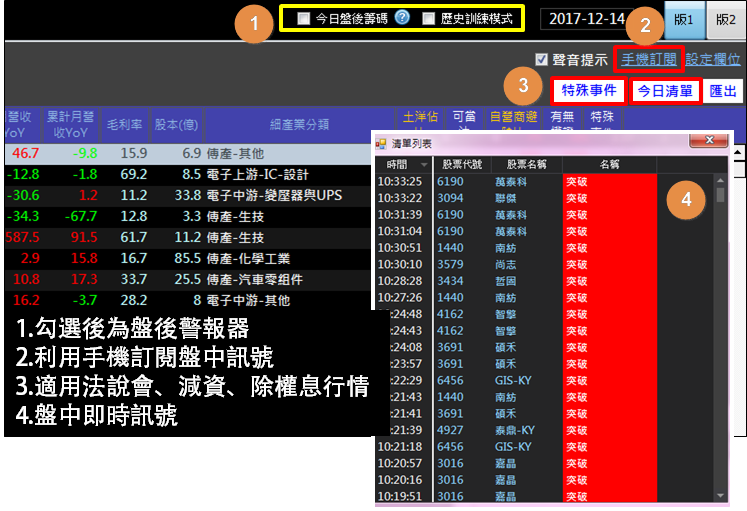747x511 pixels.
Task: Sort by the 細產業分類 column header
Action: click(x=299, y=124)
